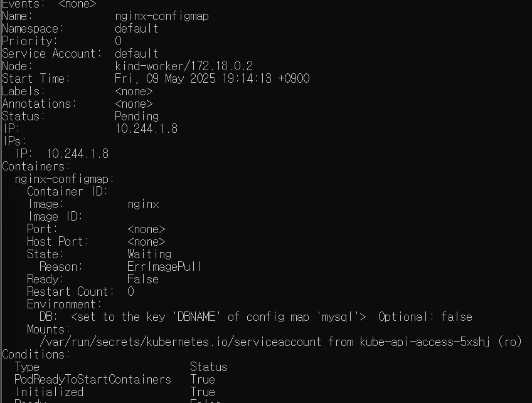The width and height of the screenshot is (532, 403).
Task: Click the Status value Pending
Action: pos(136,116)
